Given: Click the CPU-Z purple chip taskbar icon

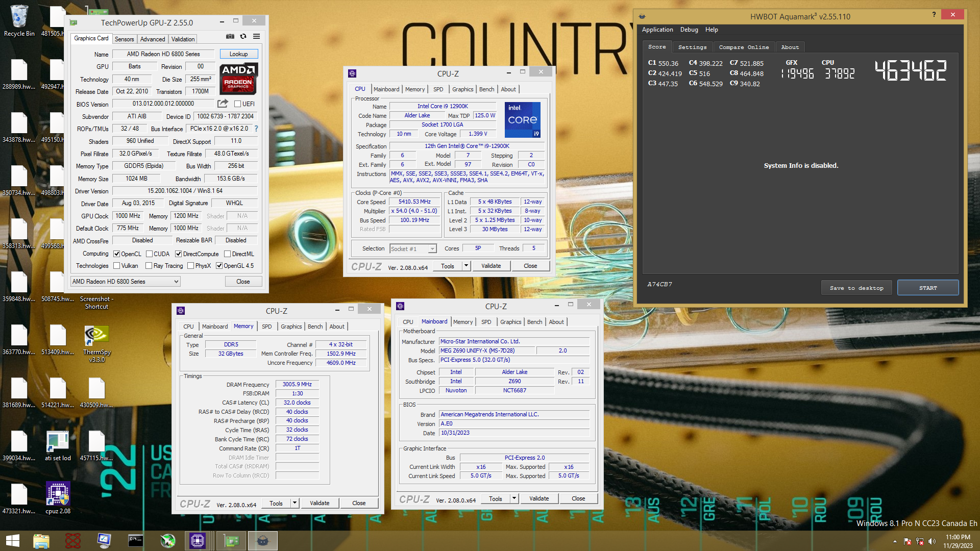Looking at the screenshot, I should (x=198, y=541).
